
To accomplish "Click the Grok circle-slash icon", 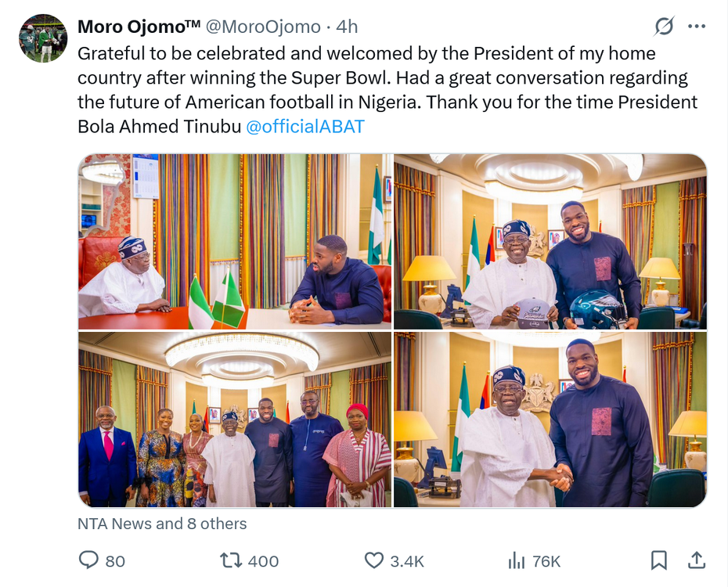I will click(664, 27).
